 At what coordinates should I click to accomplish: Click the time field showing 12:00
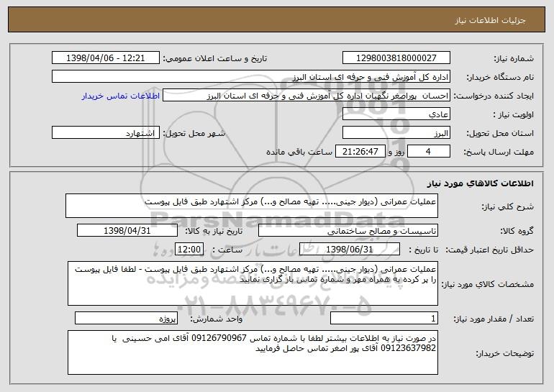189,250
